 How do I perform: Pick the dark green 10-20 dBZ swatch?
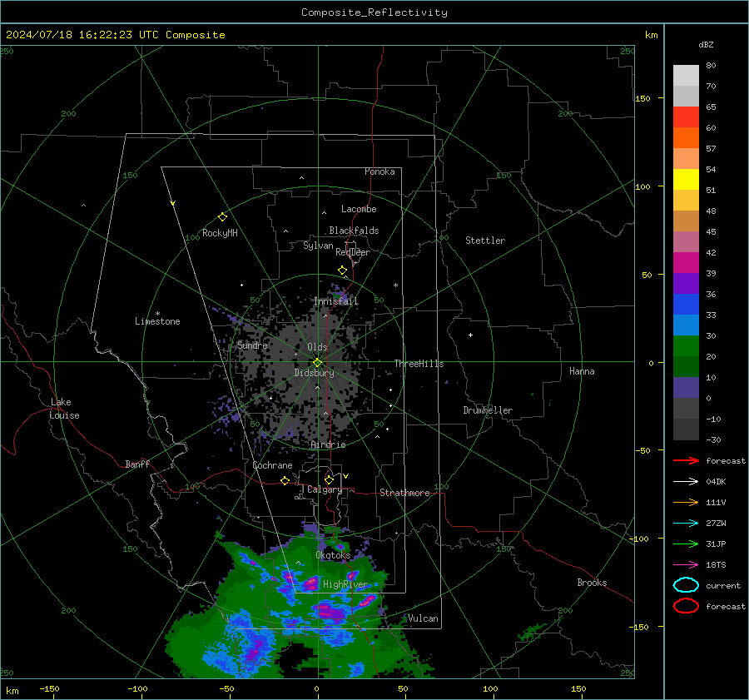[x=686, y=367]
